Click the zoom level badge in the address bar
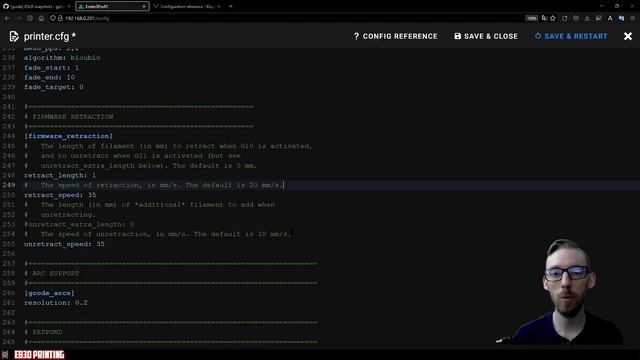 (531, 18)
